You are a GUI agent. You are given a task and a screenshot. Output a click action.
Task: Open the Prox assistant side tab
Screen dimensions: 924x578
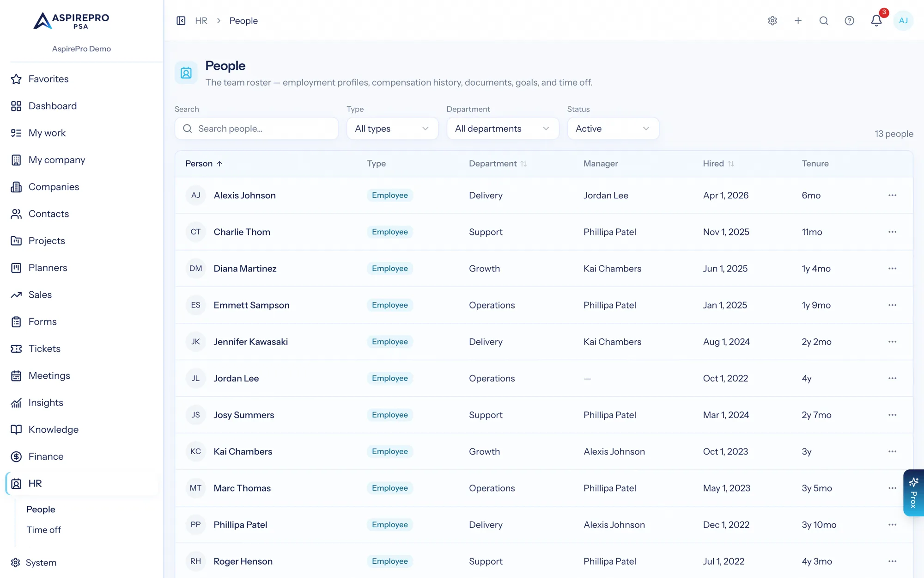tap(913, 493)
